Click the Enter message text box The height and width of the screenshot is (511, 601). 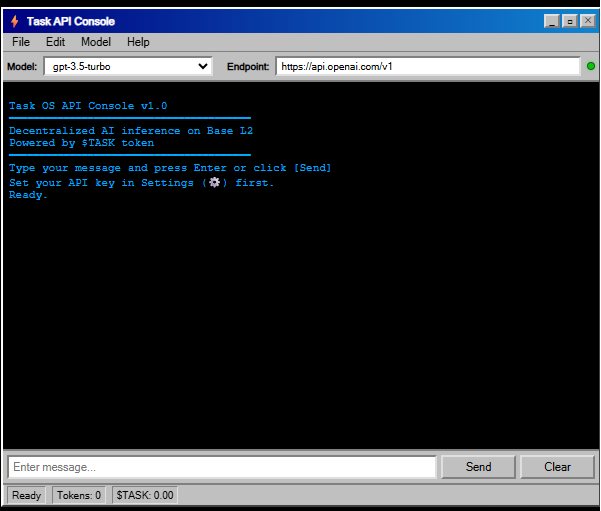click(x=222, y=467)
